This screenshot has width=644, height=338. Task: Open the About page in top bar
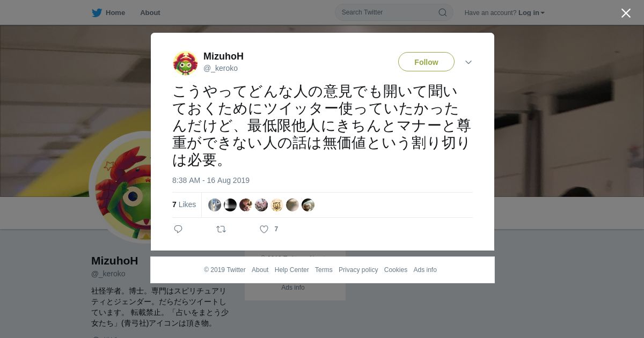pyautogui.click(x=150, y=13)
